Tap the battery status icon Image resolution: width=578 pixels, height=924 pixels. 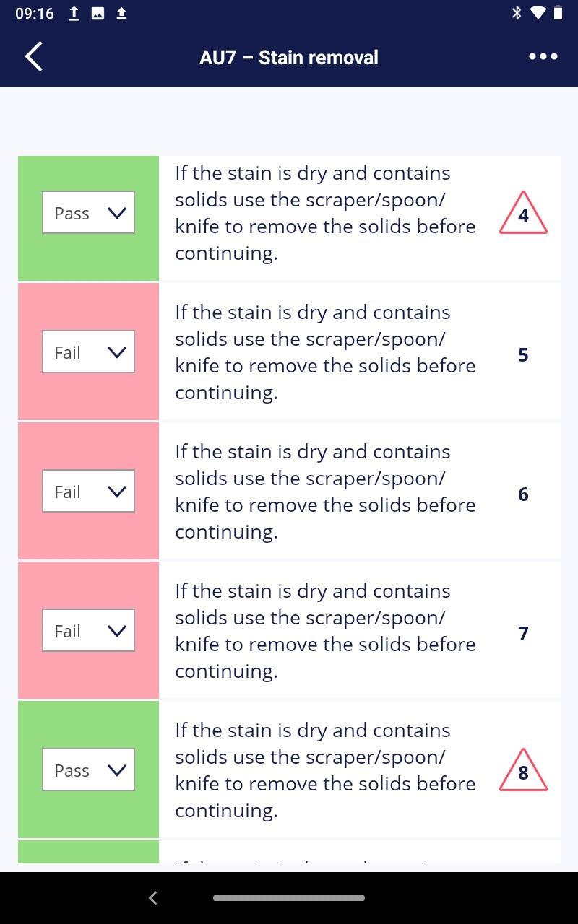point(558,13)
